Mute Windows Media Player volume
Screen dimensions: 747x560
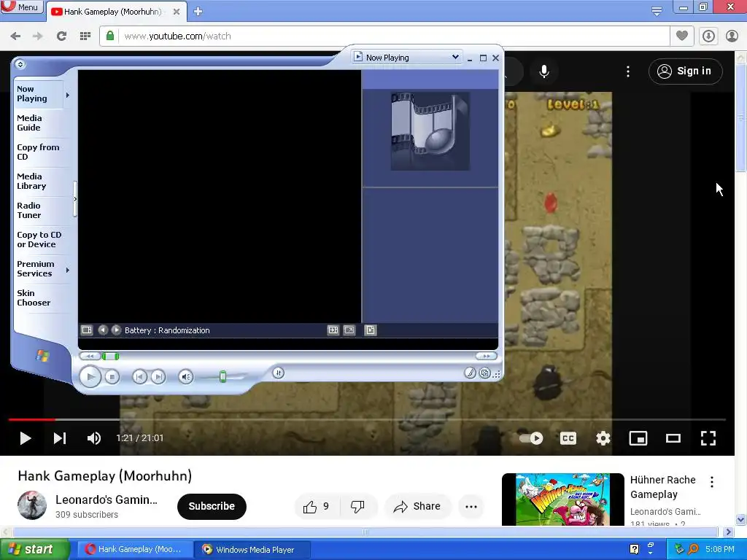pyautogui.click(x=186, y=377)
